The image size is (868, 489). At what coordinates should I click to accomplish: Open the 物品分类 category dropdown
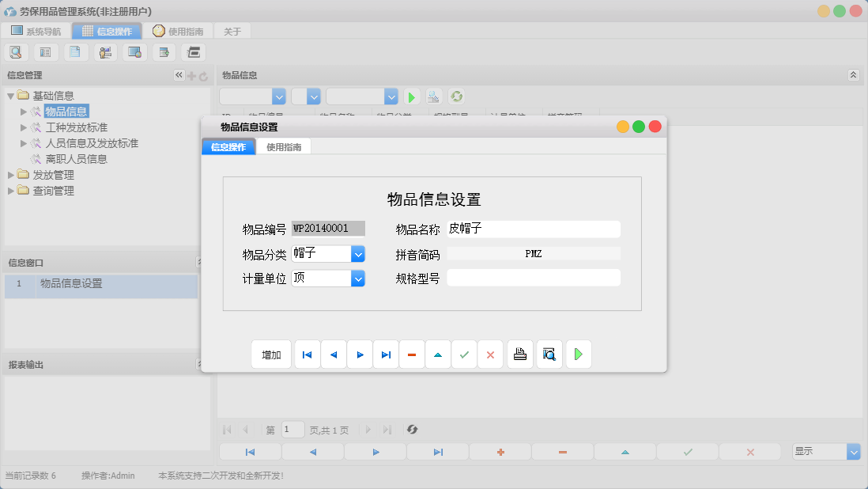click(357, 253)
